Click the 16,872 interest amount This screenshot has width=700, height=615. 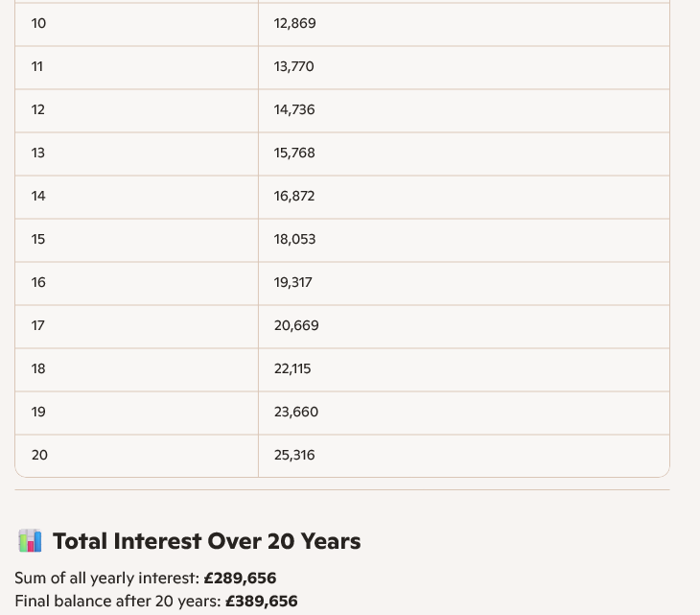point(294,196)
